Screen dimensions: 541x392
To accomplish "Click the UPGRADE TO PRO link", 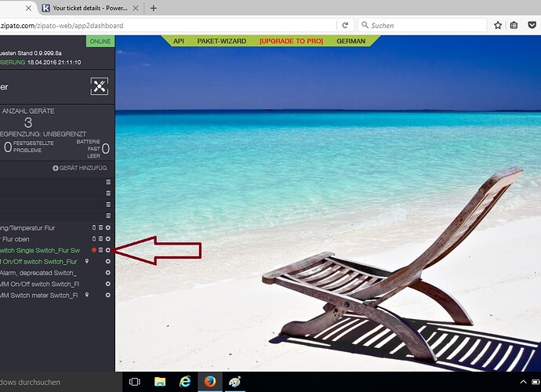I will pyautogui.click(x=291, y=41).
